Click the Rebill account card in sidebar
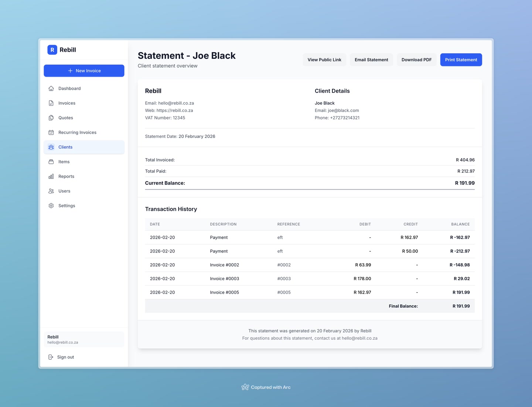Screen dimensions: 532x407 point(84,339)
